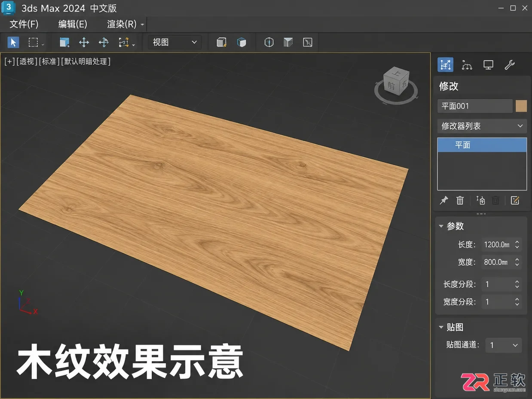Click the 前 face of ViewCube
Screen dimensions: 532x399
[x=391, y=86]
